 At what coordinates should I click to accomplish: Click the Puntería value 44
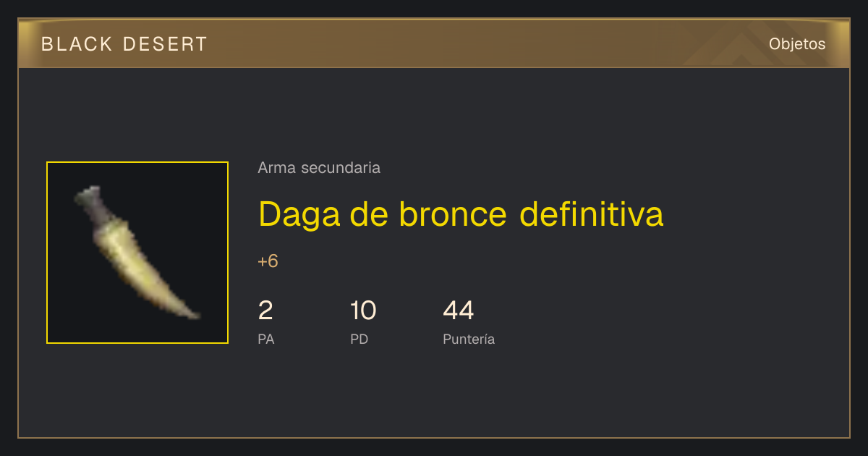coord(459,311)
